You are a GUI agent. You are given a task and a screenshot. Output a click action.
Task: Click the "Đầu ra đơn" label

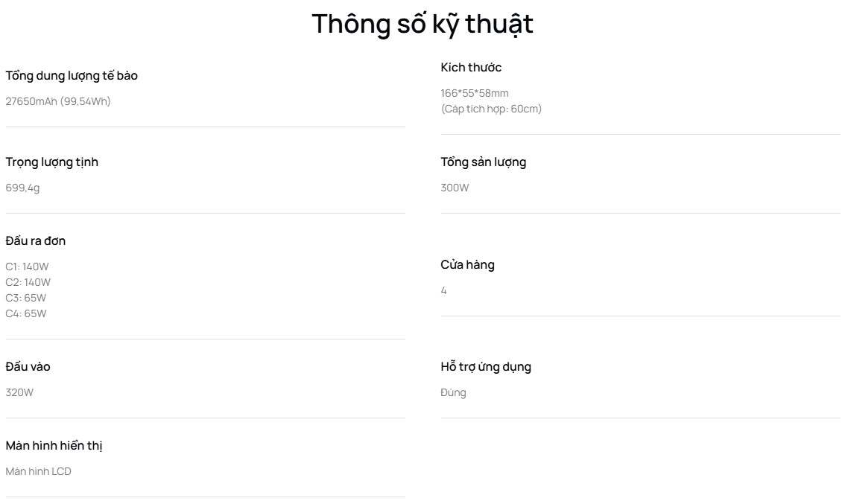(36, 241)
